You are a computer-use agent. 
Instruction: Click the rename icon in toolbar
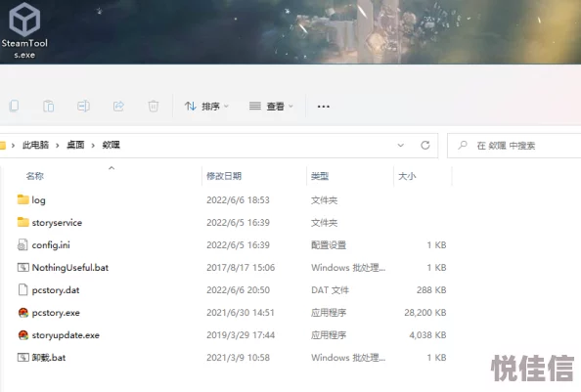pyautogui.click(x=83, y=107)
